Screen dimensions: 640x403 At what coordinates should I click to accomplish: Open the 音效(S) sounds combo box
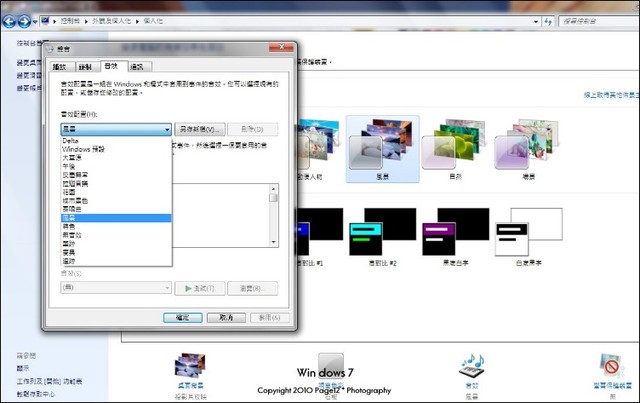tap(116, 288)
